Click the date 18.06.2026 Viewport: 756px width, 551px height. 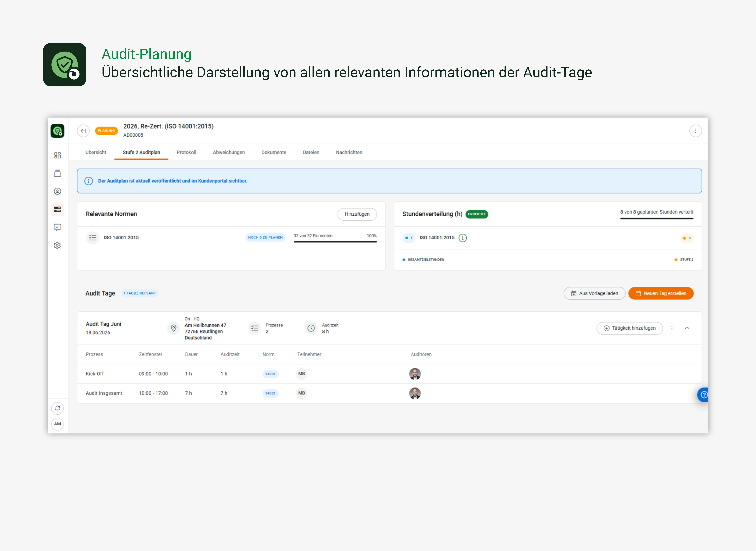98,333
